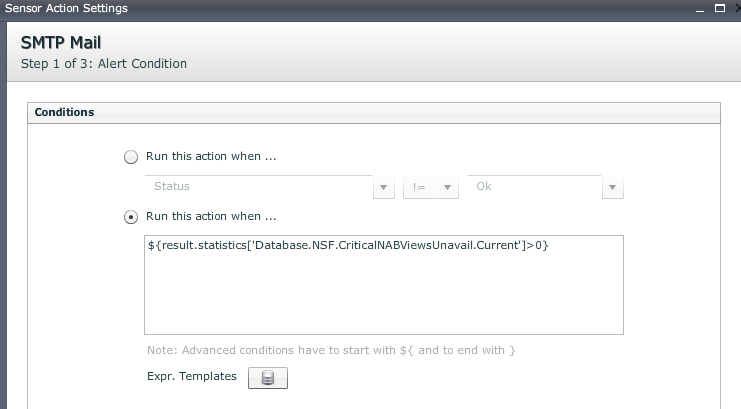Select the advanced expression condition radio button
The height and width of the screenshot is (409, 741).
[130, 216]
